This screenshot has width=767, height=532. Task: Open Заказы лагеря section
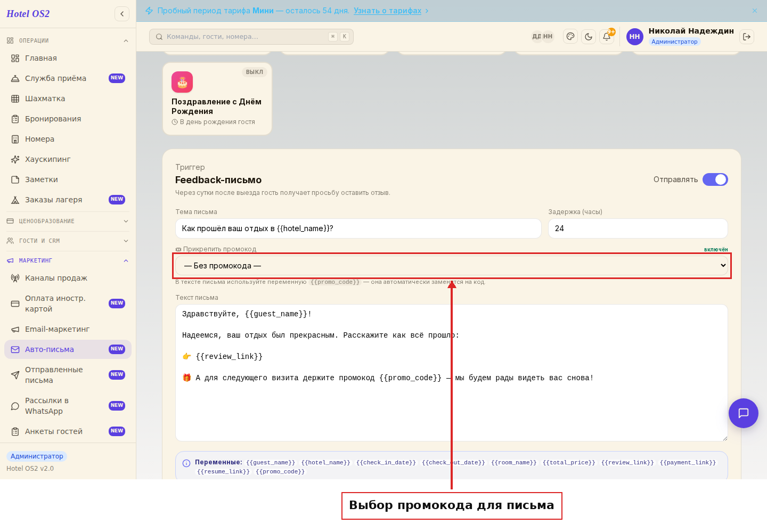(x=68, y=200)
